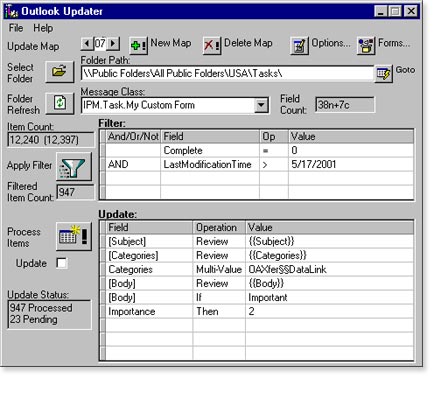Select the Complete field filter cell
This screenshot has width=435, height=406.
(210, 150)
